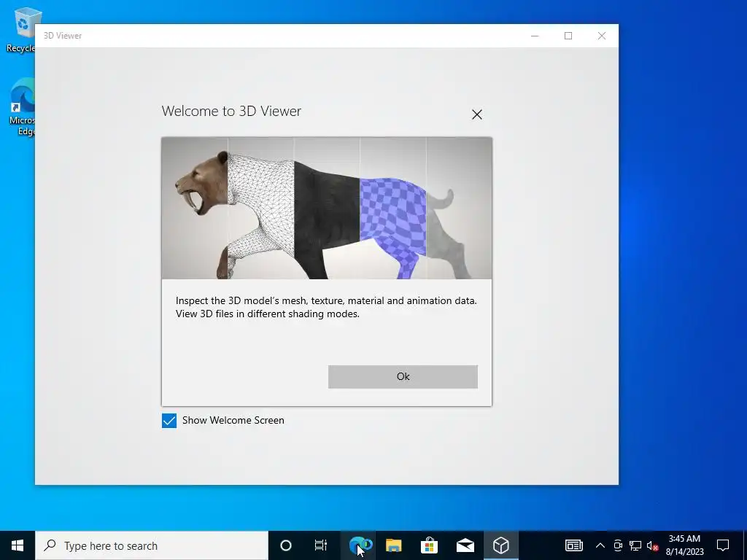Open Cortana from the taskbar
Viewport: 747px width, 560px height.
[x=286, y=545]
